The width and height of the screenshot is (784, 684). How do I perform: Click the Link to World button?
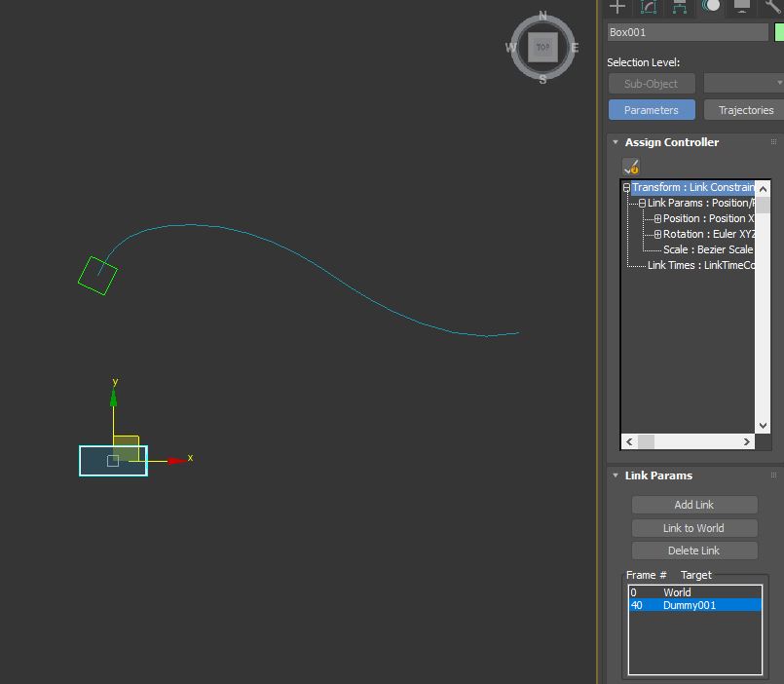coord(693,527)
